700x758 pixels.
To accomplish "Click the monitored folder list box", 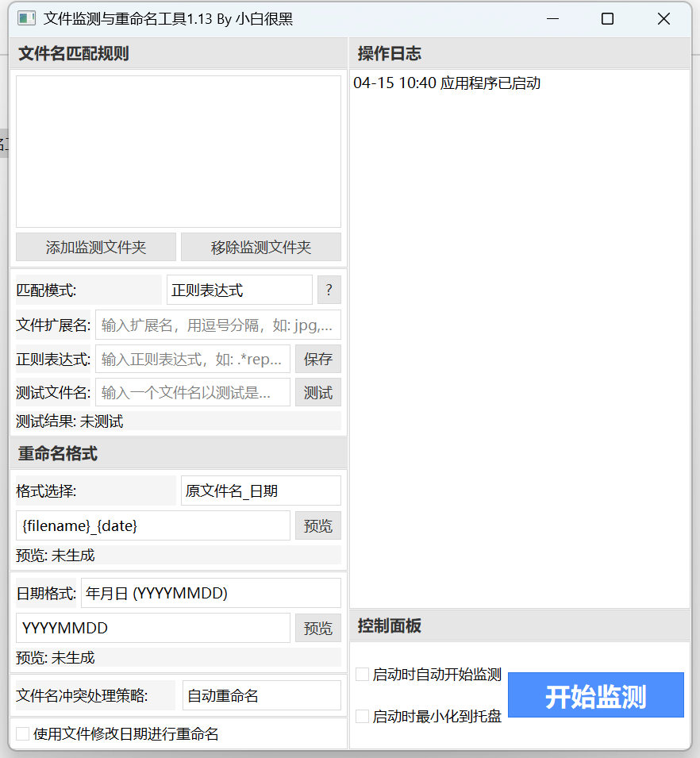I will point(179,152).
